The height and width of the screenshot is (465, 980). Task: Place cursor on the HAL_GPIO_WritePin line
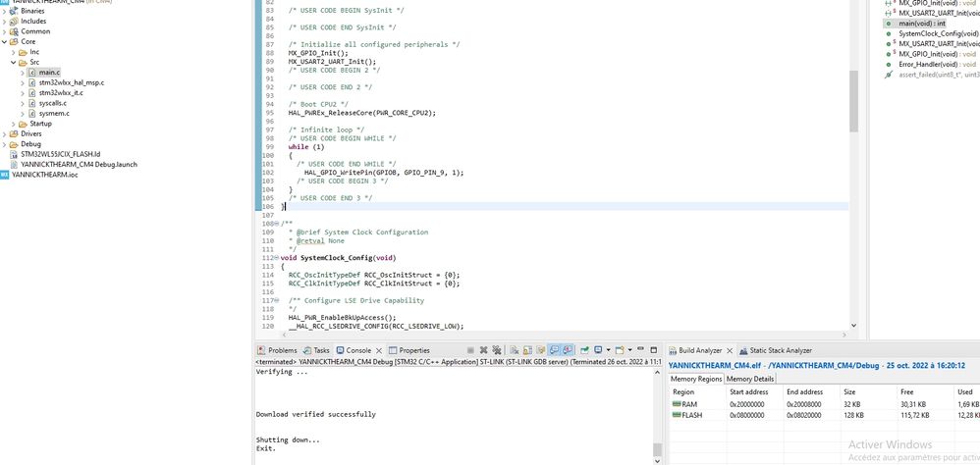coord(384,173)
